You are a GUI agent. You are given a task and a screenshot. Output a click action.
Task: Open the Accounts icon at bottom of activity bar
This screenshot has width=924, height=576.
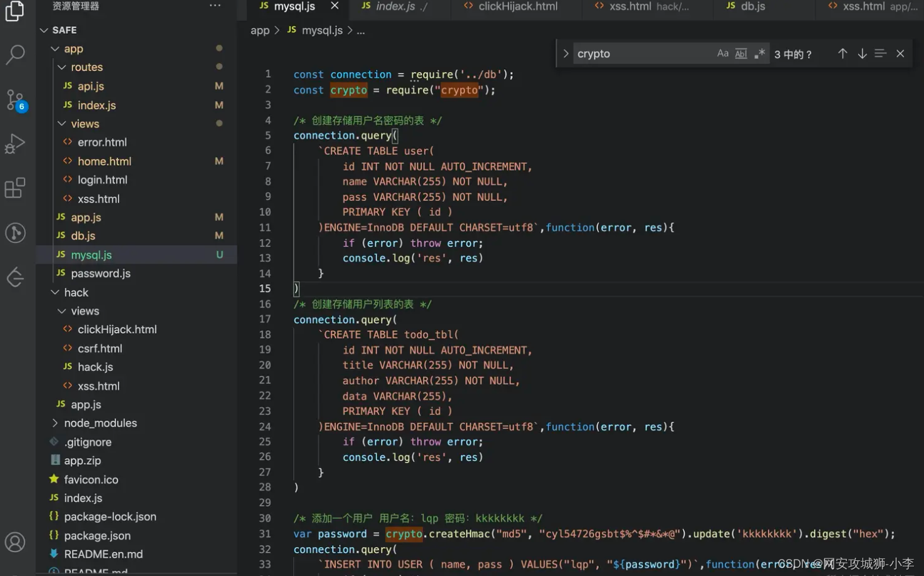click(x=15, y=542)
